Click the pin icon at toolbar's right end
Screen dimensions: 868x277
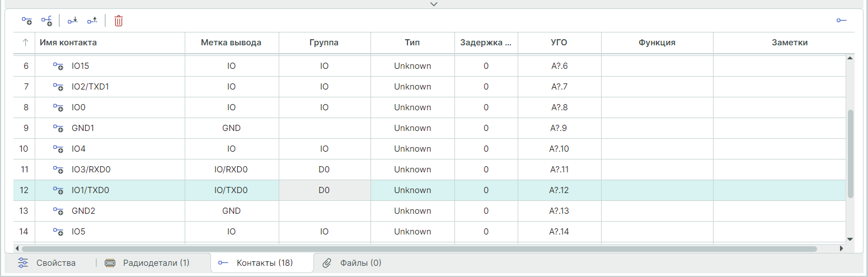[841, 21]
